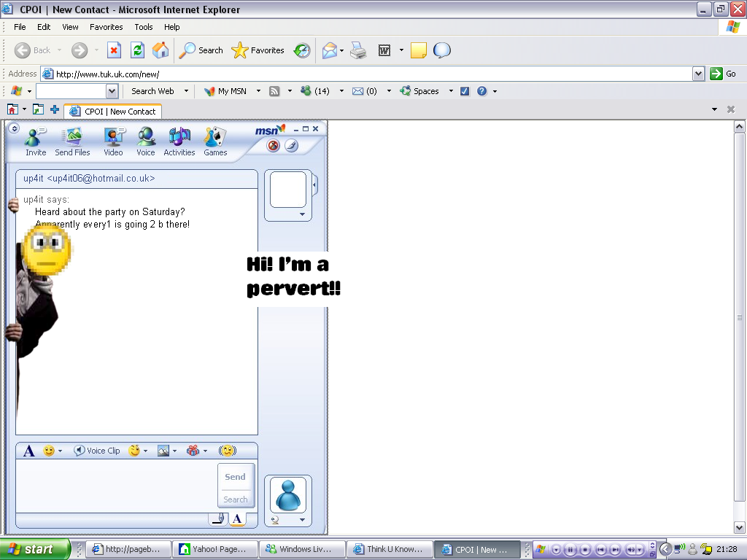747x560 pixels.
Task: Click the page's vertical scrollbar thumb
Action: 740,317
